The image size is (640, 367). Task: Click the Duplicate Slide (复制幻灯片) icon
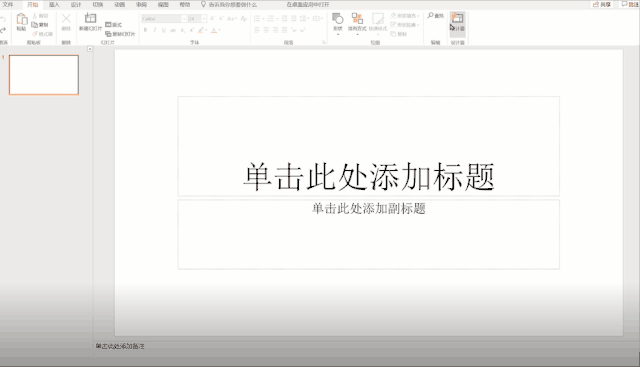click(x=108, y=34)
